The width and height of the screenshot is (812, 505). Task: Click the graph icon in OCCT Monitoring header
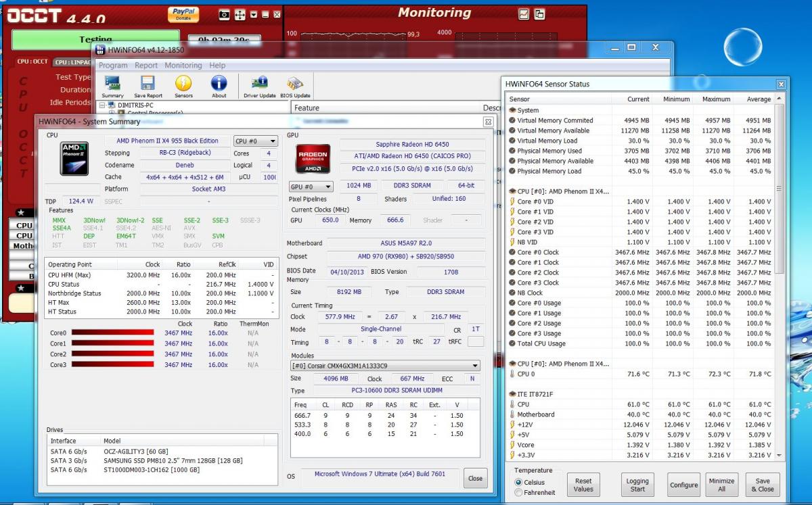524,14
